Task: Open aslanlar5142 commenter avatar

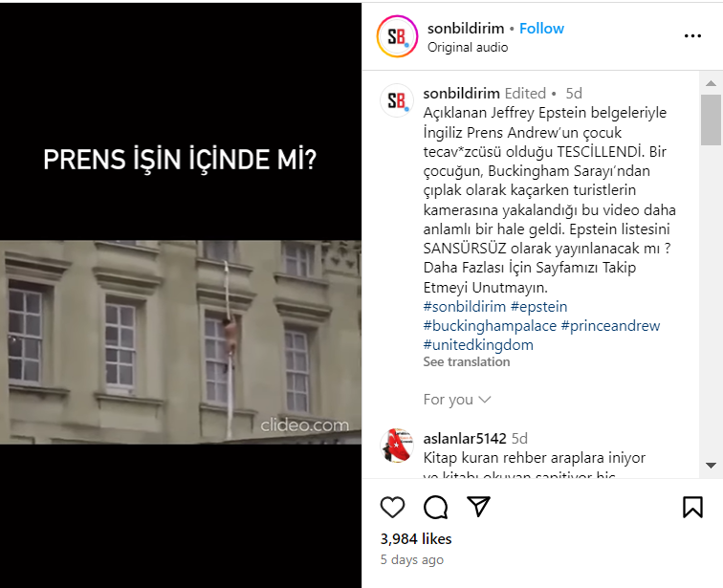Action: (x=397, y=446)
